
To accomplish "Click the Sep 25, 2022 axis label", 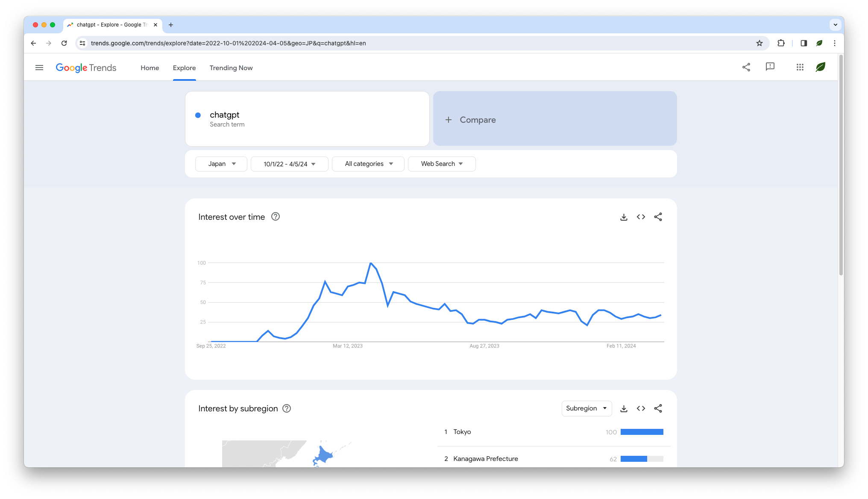I will point(211,346).
